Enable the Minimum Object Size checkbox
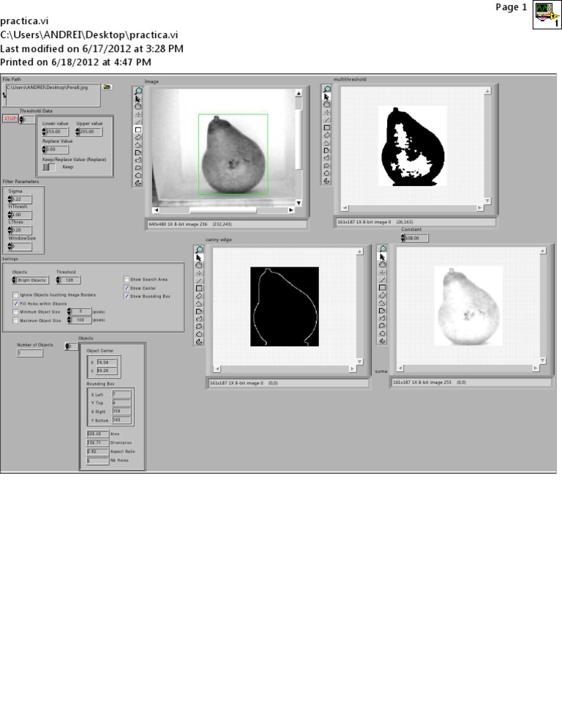This screenshot has height=728, width=562. [16, 312]
